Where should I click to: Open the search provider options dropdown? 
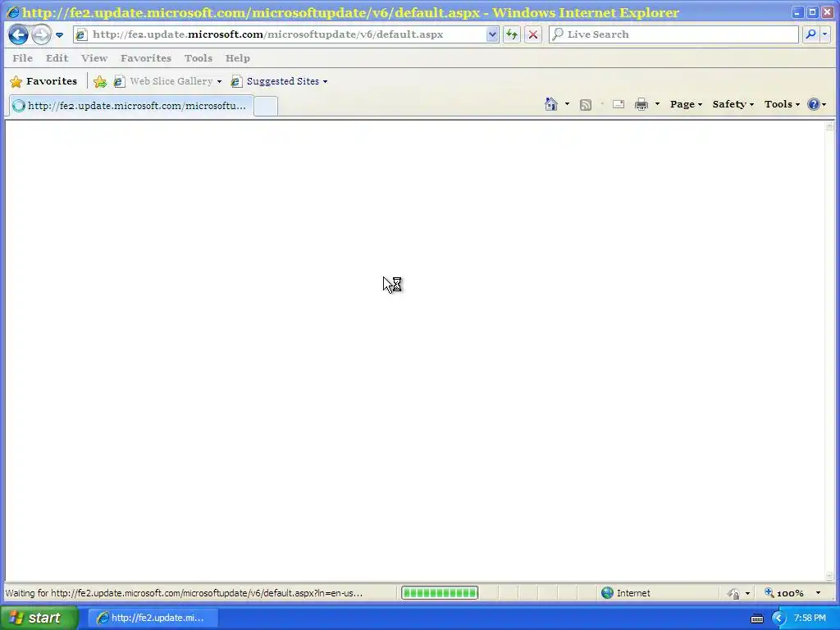[x=825, y=34]
